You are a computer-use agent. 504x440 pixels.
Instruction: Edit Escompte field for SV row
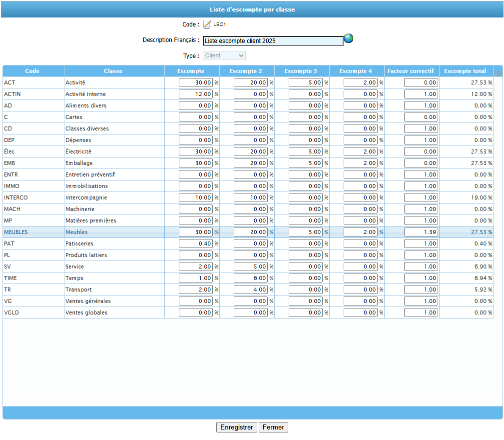[196, 266]
